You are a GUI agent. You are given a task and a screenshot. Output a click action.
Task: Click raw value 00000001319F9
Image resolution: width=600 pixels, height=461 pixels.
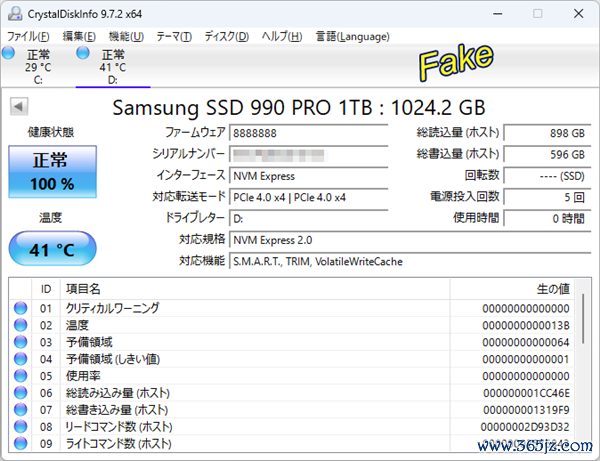(527, 410)
